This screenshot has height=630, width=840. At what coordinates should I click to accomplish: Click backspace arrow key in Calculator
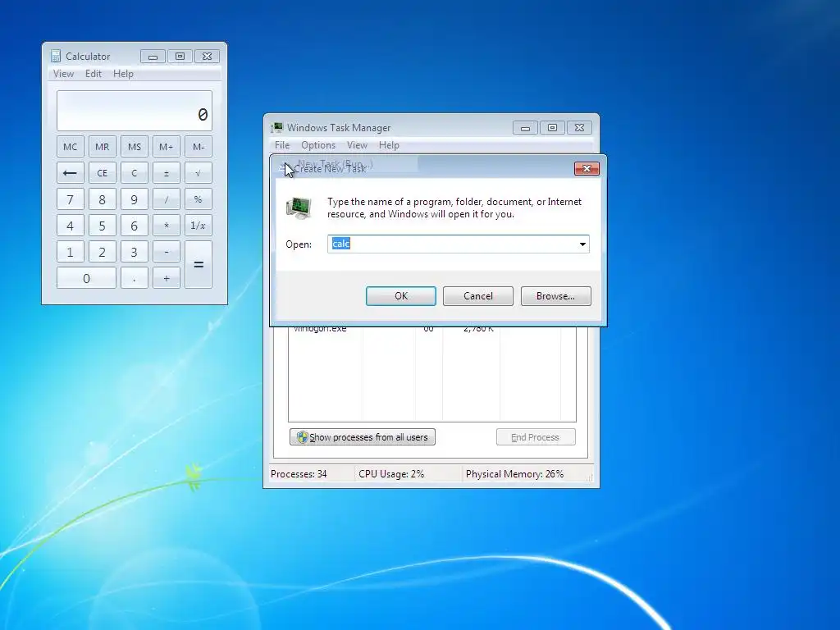click(71, 173)
